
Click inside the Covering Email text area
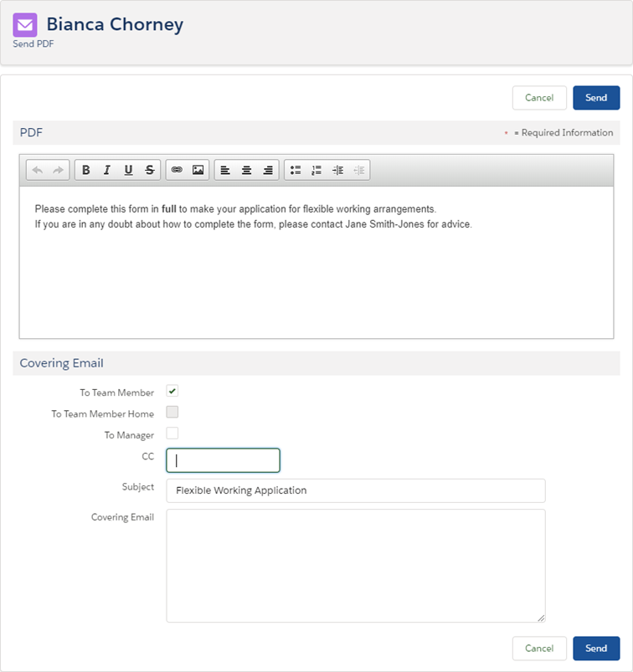point(355,566)
